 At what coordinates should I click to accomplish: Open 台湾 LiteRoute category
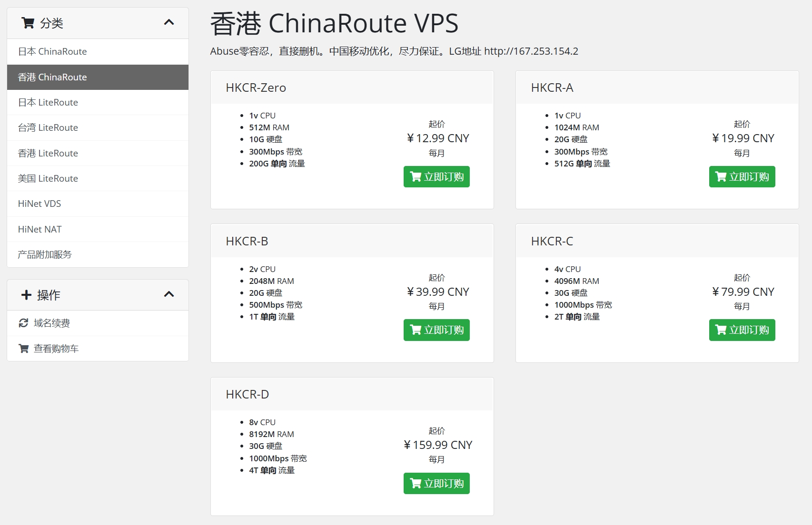48,127
